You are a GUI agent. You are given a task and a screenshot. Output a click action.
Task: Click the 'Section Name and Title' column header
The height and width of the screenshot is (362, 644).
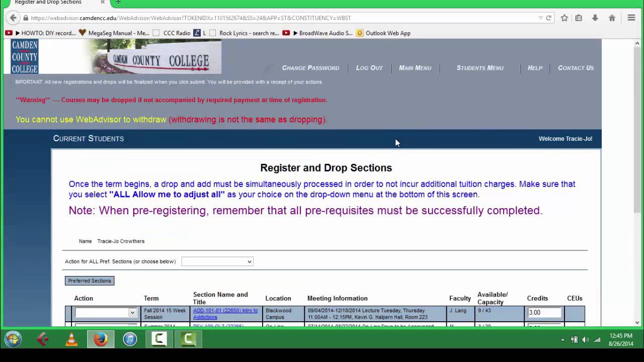pyautogui.click(x=220, y=298)
